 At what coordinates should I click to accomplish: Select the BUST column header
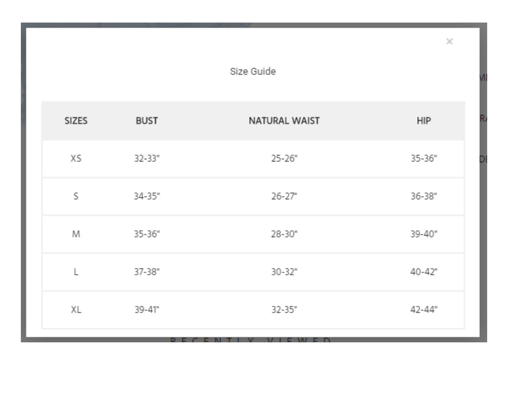click(147, 121)
